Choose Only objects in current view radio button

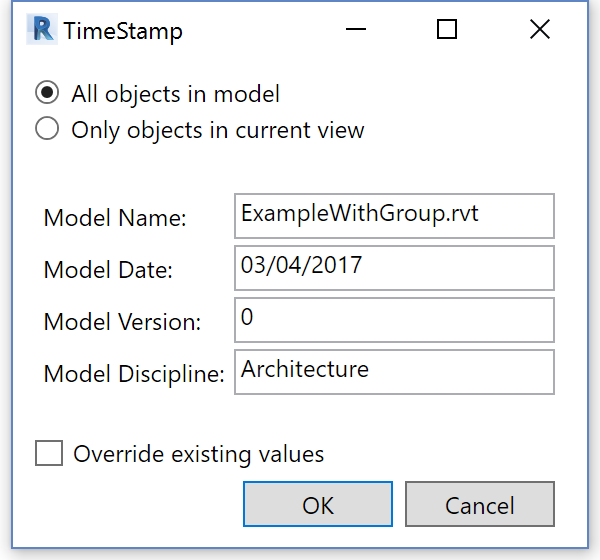click(x=47, y=130)
